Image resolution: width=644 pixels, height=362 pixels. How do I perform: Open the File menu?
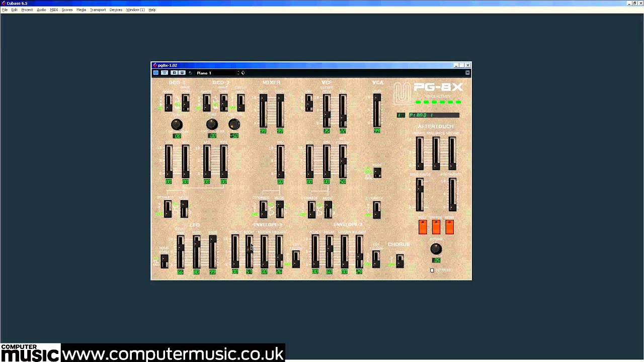point(5,10)
